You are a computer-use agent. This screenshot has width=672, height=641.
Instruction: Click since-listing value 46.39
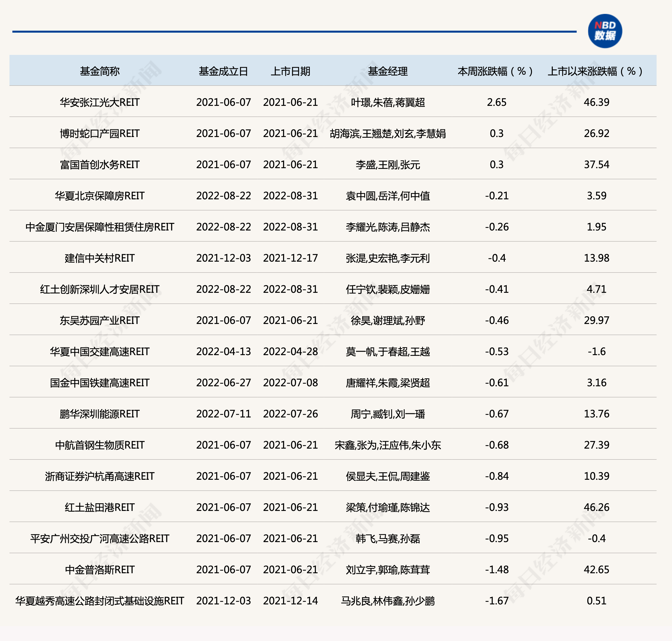pyautogui.click(x=597, y=102)
